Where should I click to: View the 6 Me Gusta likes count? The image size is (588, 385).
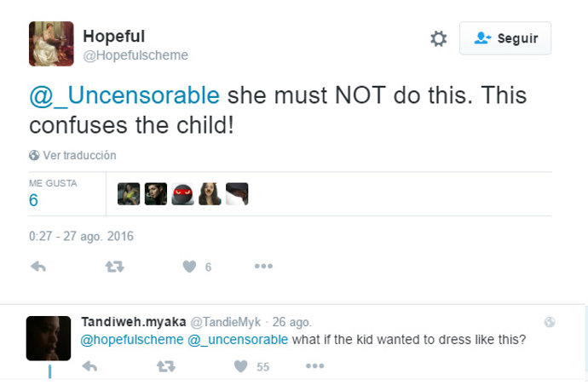tap(34, 199)
